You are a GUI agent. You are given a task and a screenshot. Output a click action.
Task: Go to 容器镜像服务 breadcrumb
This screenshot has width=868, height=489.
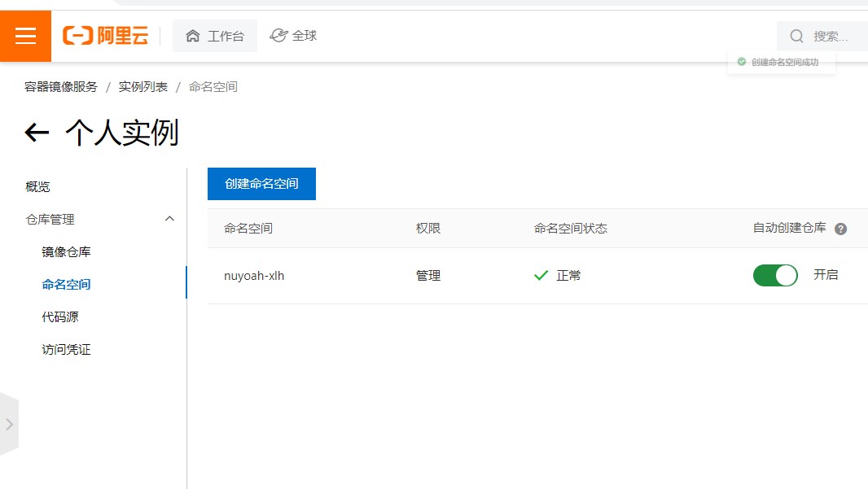pyautogui.click(x=61, y=87)
